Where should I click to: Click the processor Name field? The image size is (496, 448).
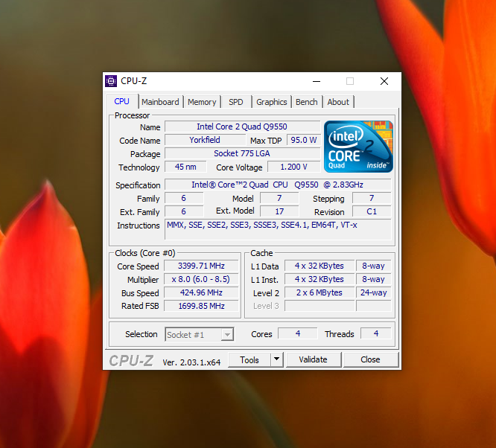[x=242, y=127]
